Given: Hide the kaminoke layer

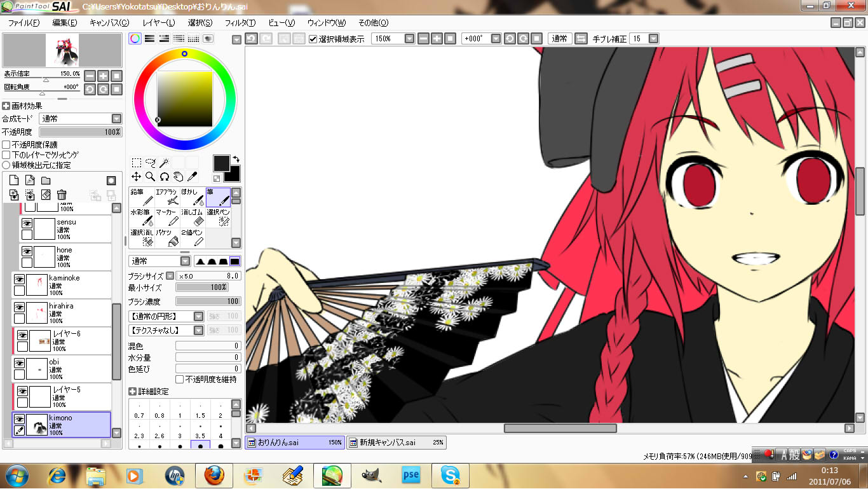Looking at the screenshot, I should point(19,279).
